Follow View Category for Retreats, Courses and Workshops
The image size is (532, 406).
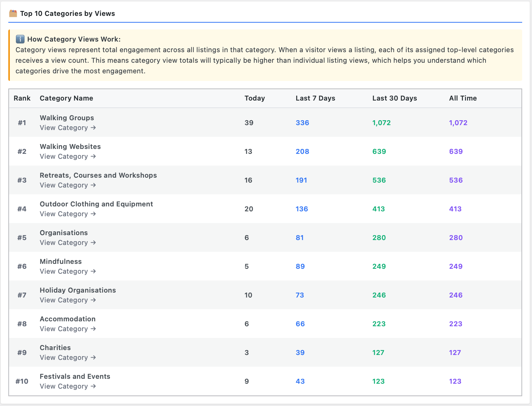point(68,185)
